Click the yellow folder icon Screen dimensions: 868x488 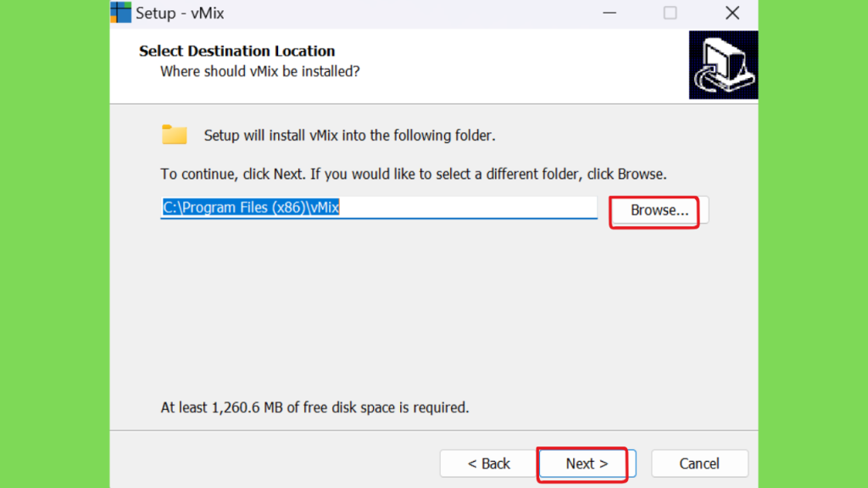[x=175, y=135]
